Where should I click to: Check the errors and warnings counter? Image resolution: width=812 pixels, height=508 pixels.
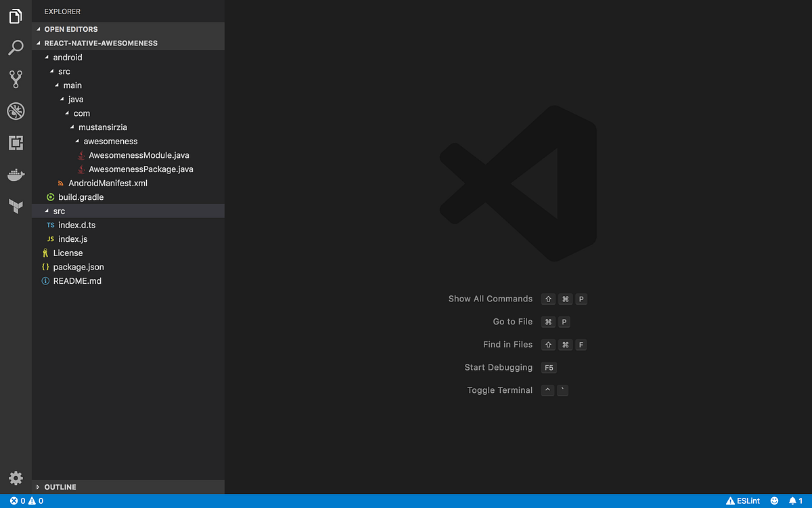click(24, 501)
